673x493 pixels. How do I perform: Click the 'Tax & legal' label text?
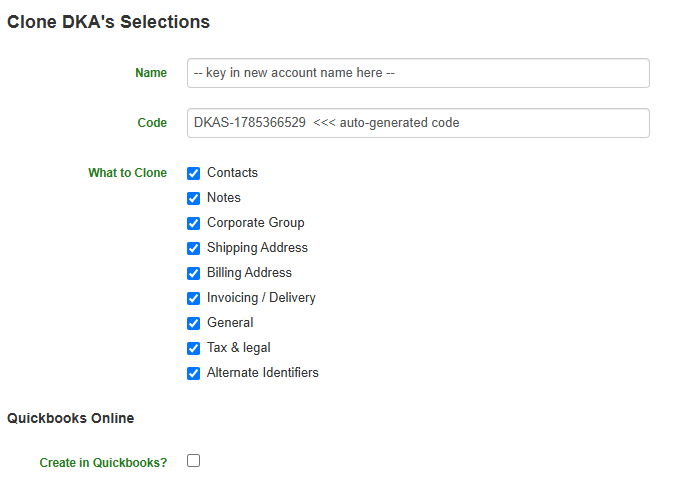click(x=239, y=348)
